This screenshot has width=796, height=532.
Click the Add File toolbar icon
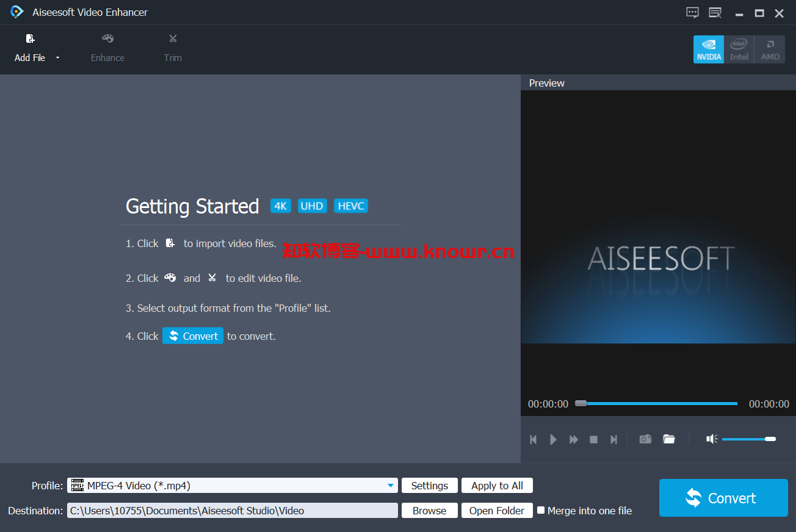point(30,39)
